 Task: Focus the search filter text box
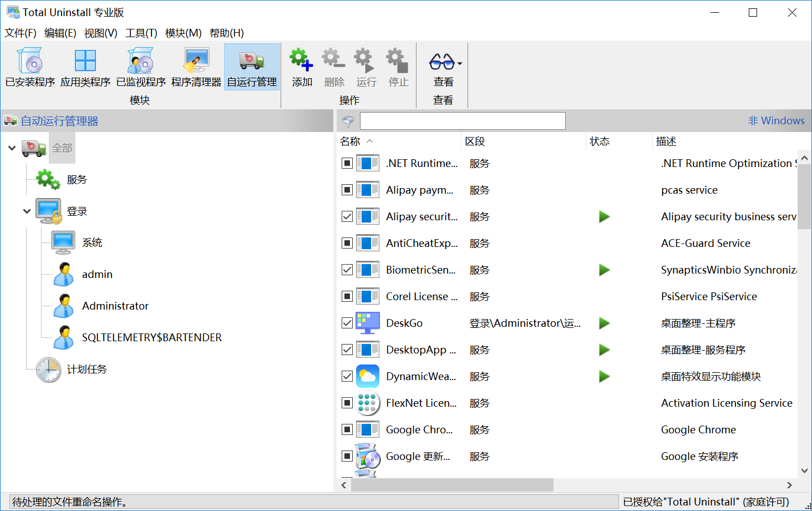[463, 121]
